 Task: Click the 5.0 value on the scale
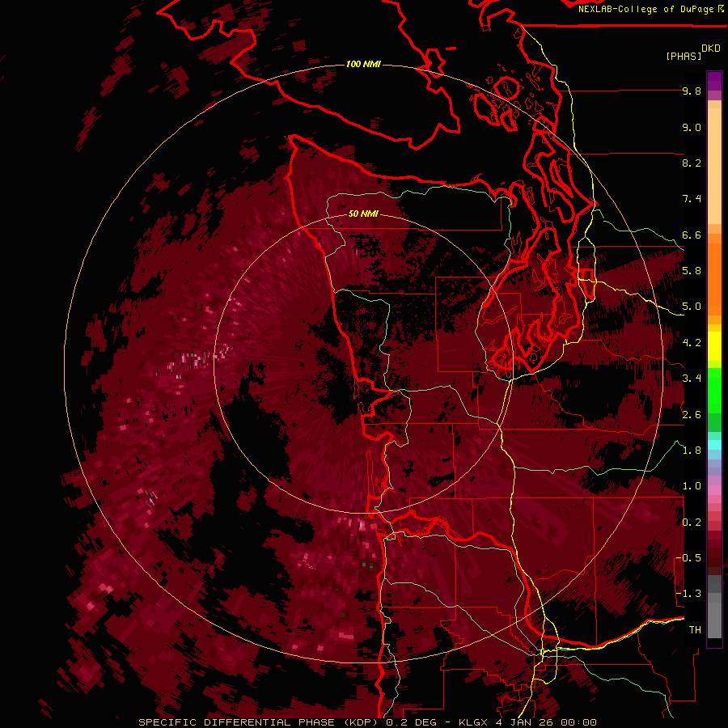point(692,307)
